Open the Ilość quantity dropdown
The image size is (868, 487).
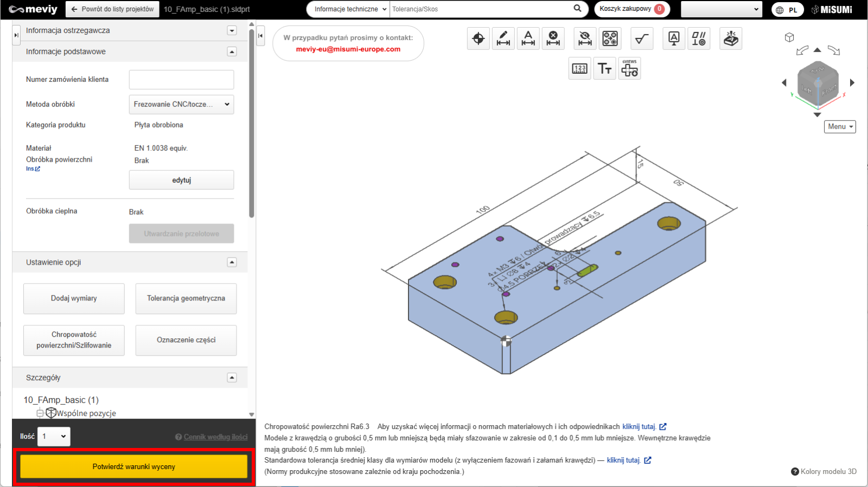coord(54,437)
